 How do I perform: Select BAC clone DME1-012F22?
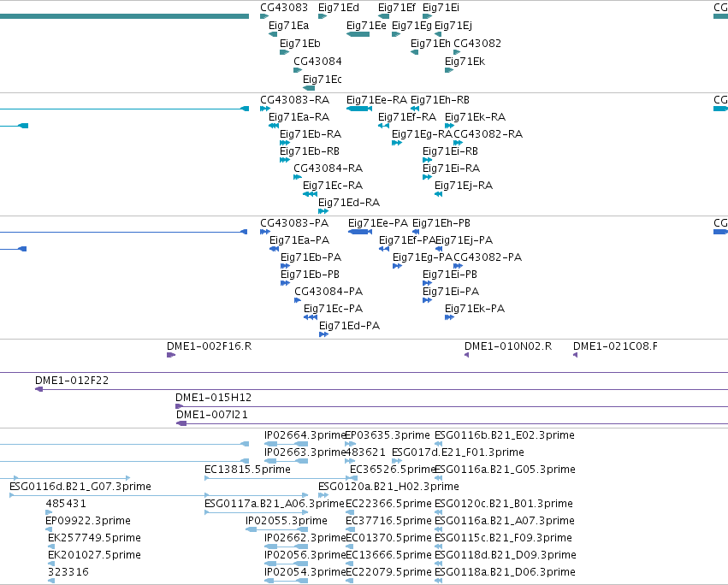72,381
